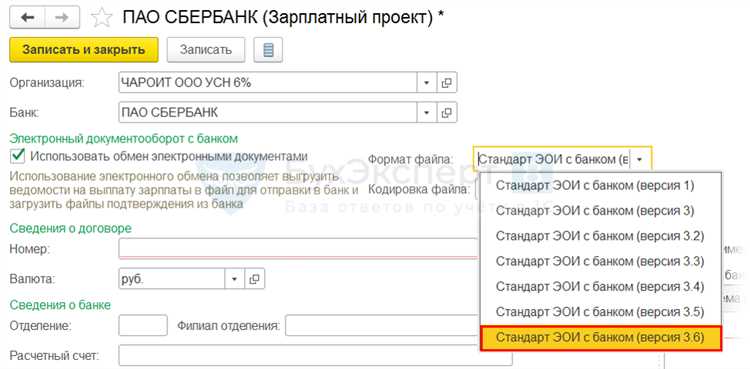Click the Записать button
The width and height of the screenshot is (750, 369).
tap(206, 50)
